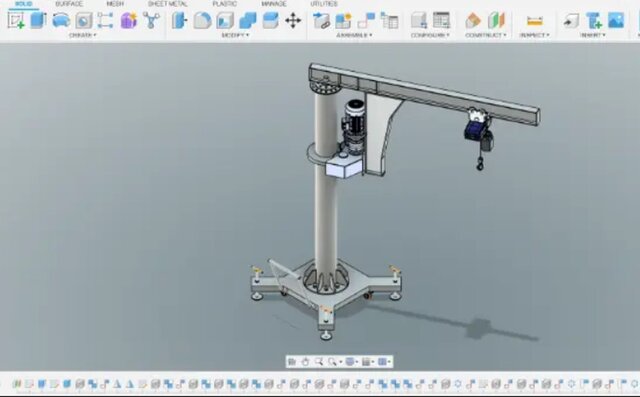
Task: Open the MODIFY dropdown menu
Action: pyautogui.click(x=235, y=35)
